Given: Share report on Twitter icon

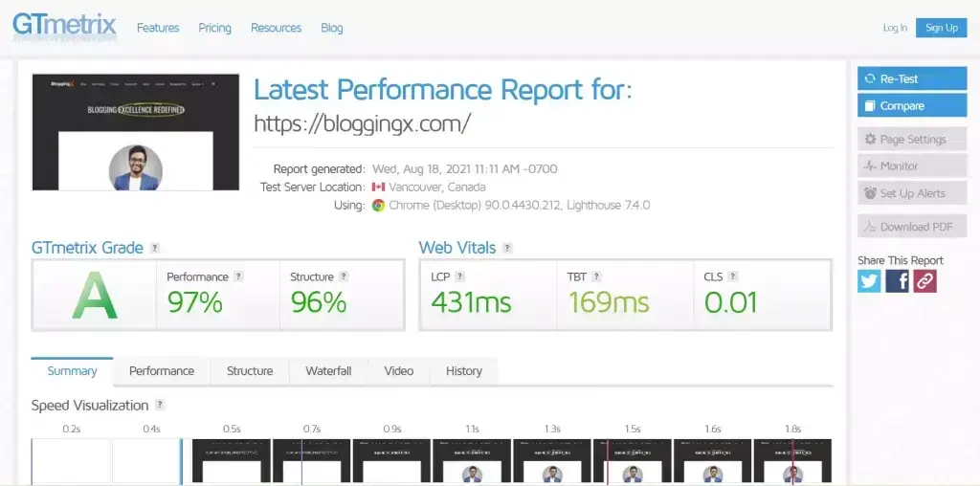Looking at the screenshot, I should tap(869, 281).
